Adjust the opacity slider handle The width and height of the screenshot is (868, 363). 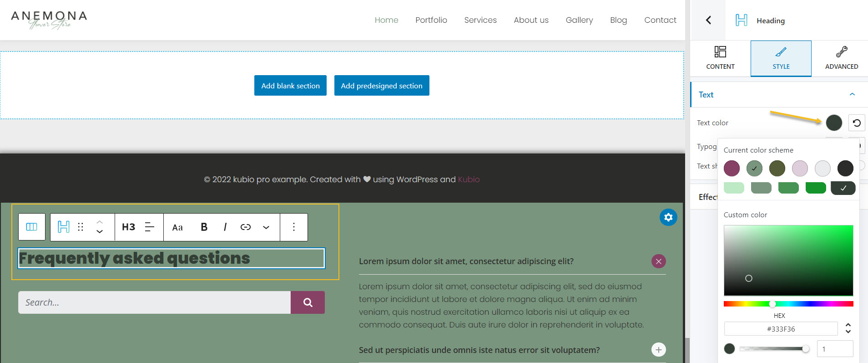[806, 349]
